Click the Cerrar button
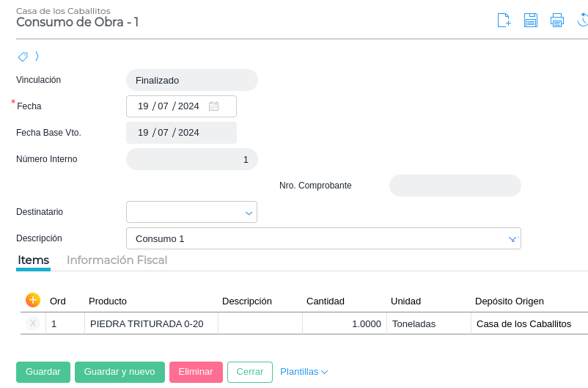The height and width of the screenshot is (388, 588). (x=249, y=372)
